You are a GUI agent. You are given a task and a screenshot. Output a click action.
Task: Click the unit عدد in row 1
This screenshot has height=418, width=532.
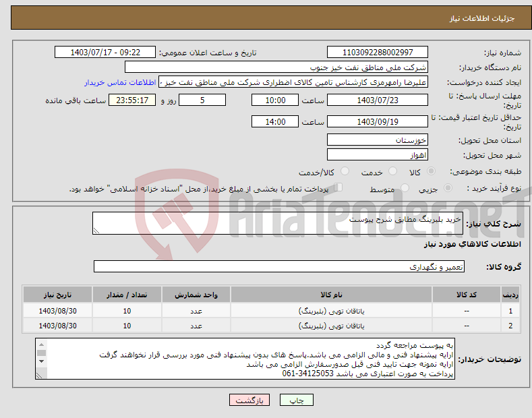(x=196, y=311)
